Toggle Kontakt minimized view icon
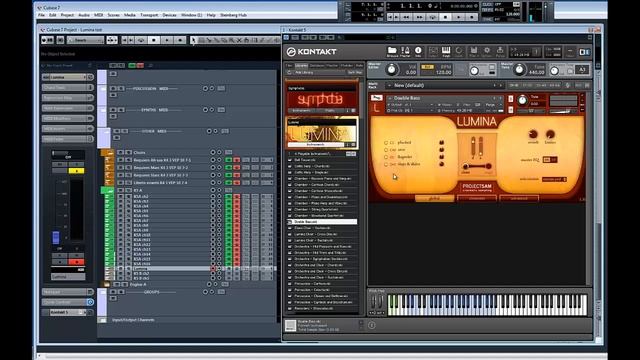640x360 pixels. [x=570, y=52]
